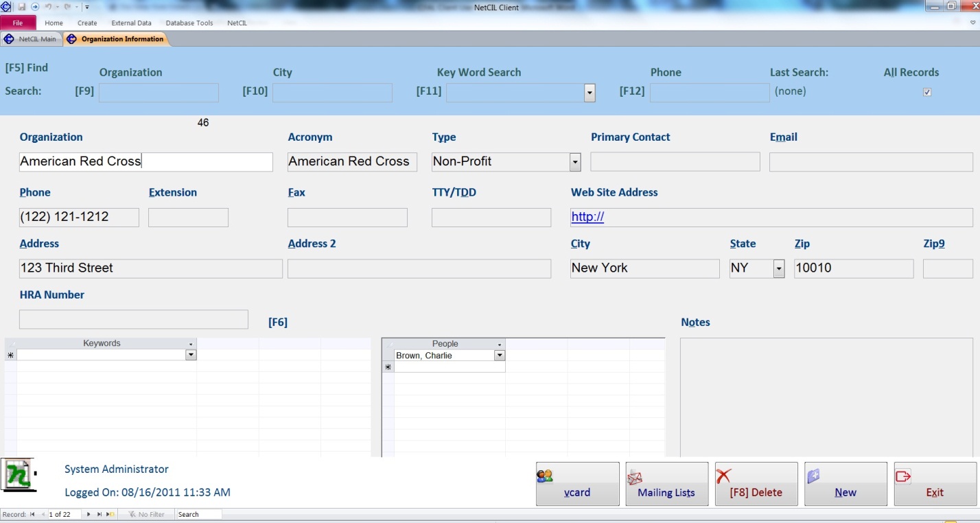Open the NetCIL ribbon tab

point(237,23)
